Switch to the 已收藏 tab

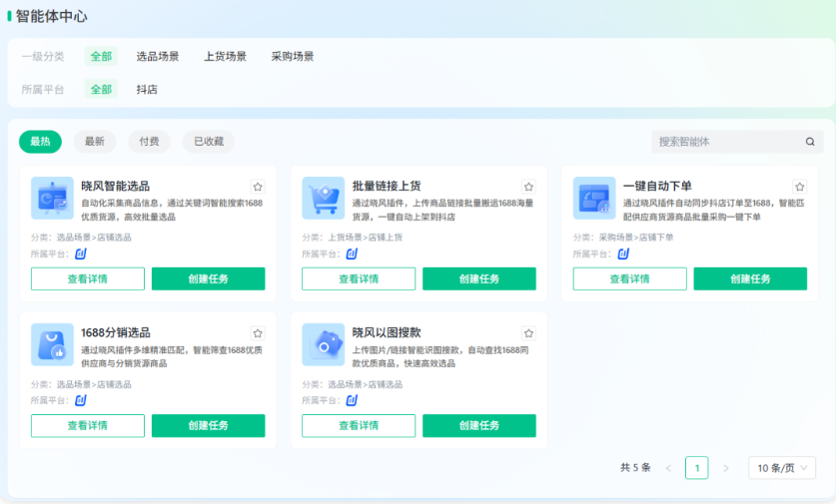click(x=208, y=142)
